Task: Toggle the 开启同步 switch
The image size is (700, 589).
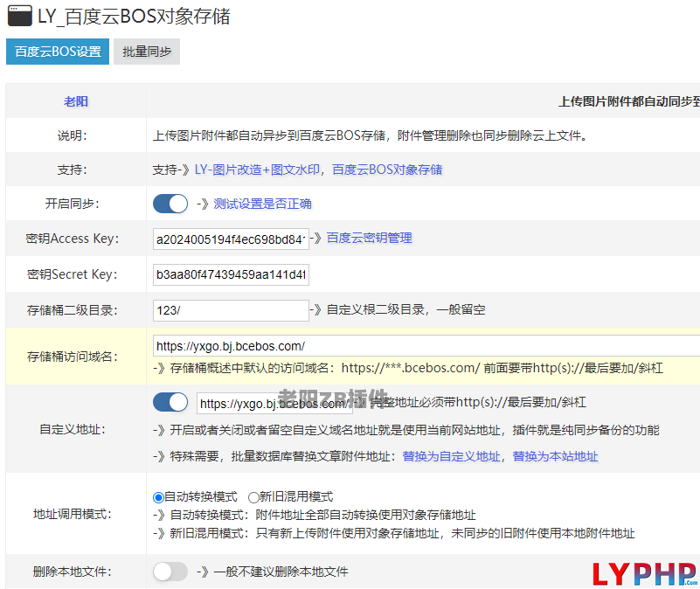Action: [x=170, y=204]
